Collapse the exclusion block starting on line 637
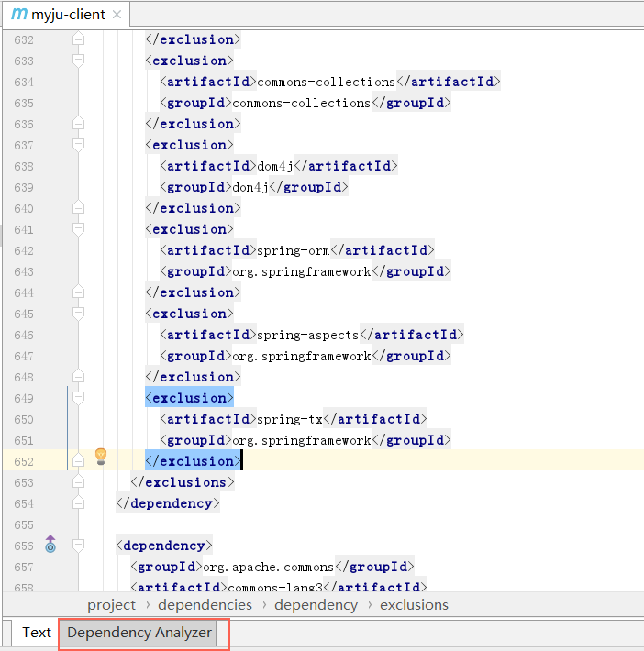644x651 pixels. pyautogui.click(x=78, y=145)
